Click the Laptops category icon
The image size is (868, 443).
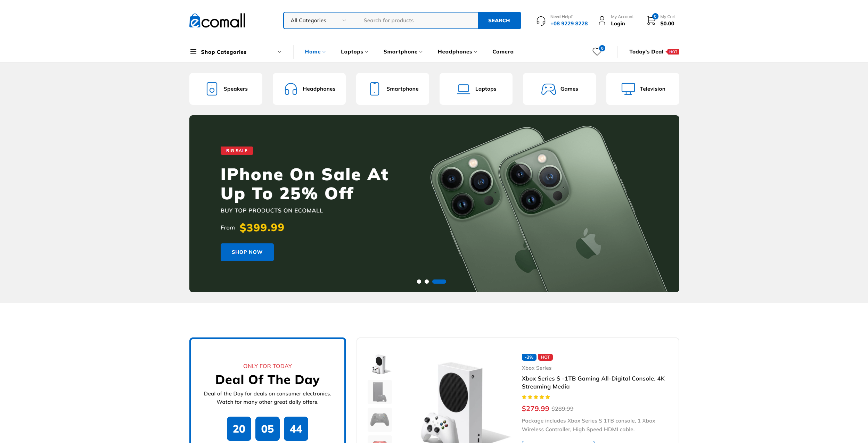[x=464, y=89]
